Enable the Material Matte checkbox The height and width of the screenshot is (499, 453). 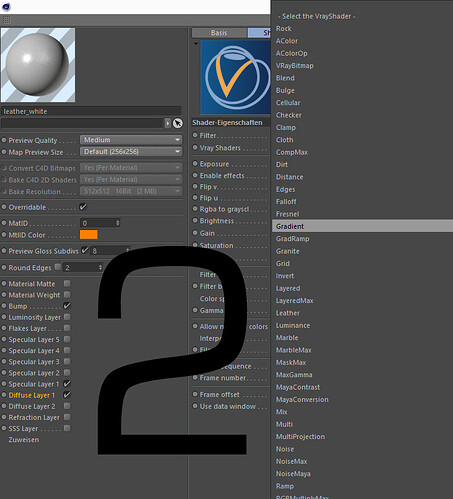tap(67, 283)
